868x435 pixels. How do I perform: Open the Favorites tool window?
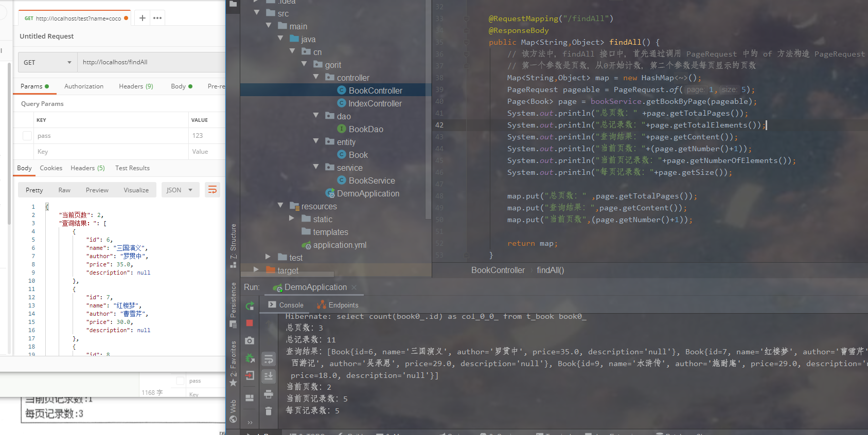233,364
